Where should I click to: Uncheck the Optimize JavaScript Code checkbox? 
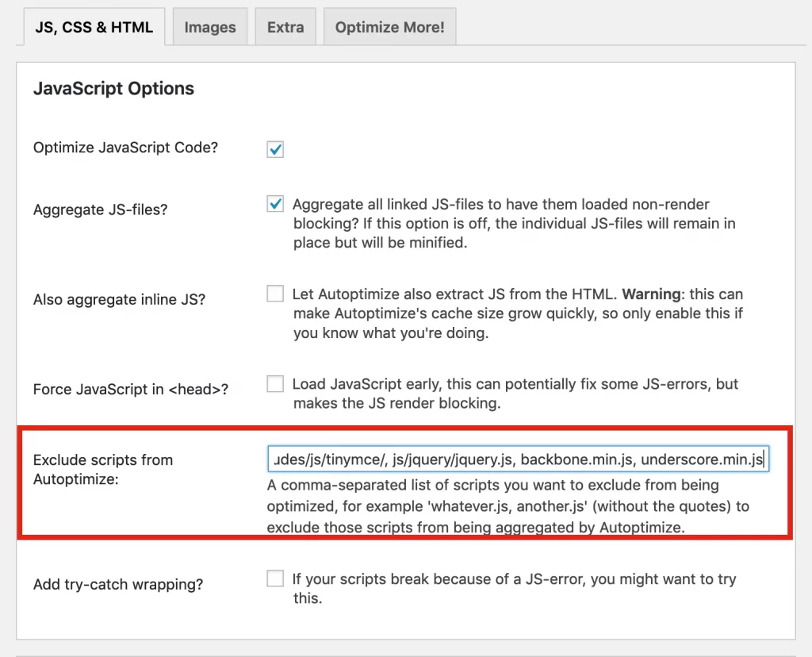[x=275, y=149]
